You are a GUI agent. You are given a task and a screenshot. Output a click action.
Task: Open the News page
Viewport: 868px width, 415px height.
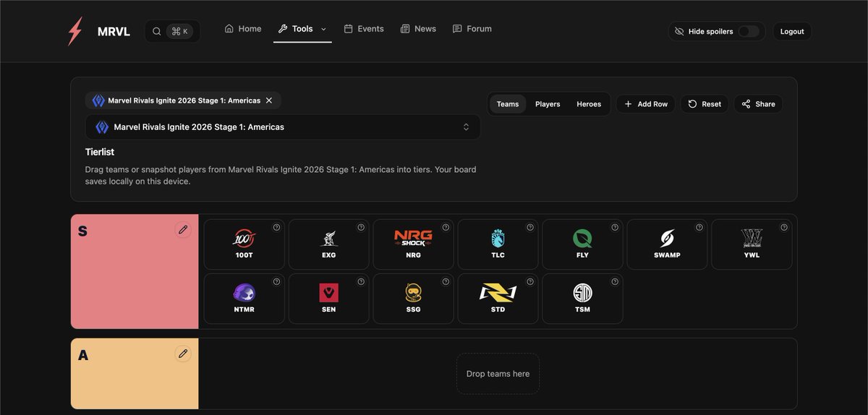pos(418,29)
